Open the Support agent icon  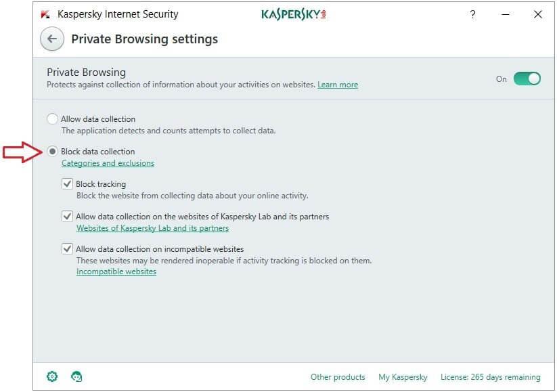pos(76,376)
